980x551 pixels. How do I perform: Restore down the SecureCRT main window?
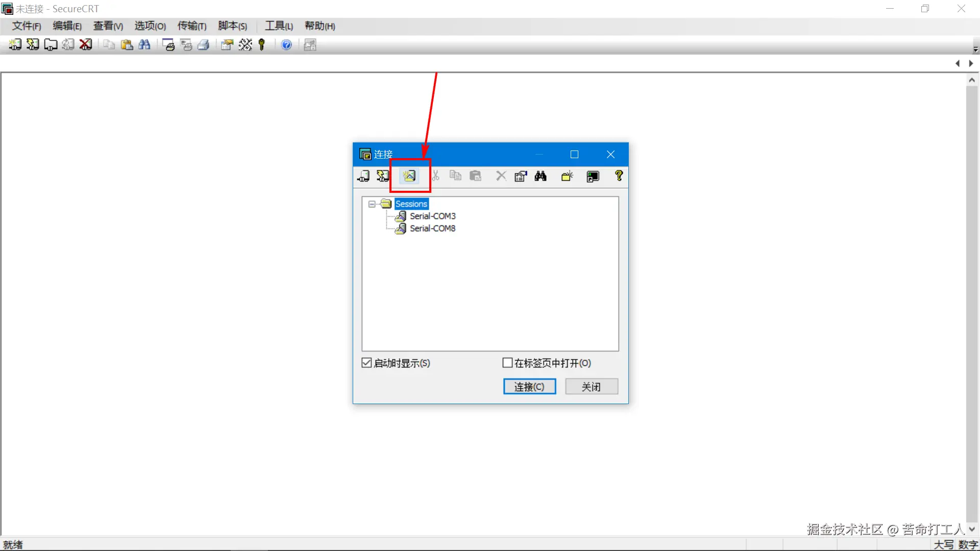coord(925,9)
